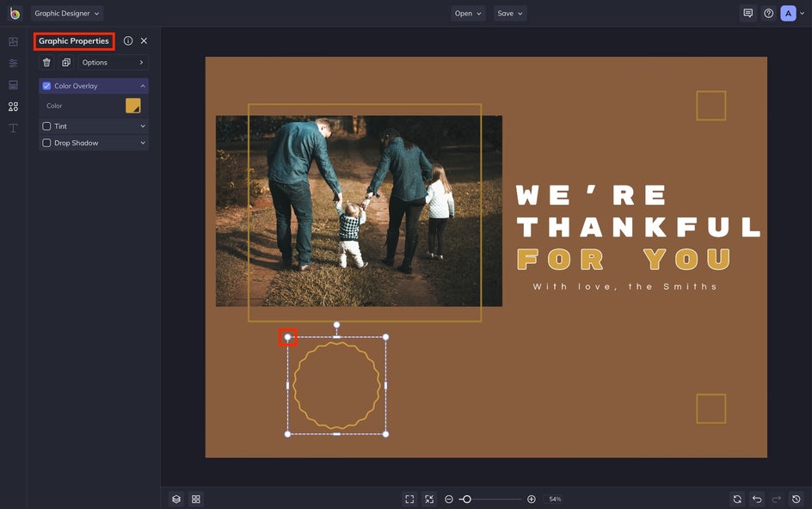Screen dimensions: 812x509
Task: Duplicate graphic with the copy icon
Action: click(x=66, y=63)
